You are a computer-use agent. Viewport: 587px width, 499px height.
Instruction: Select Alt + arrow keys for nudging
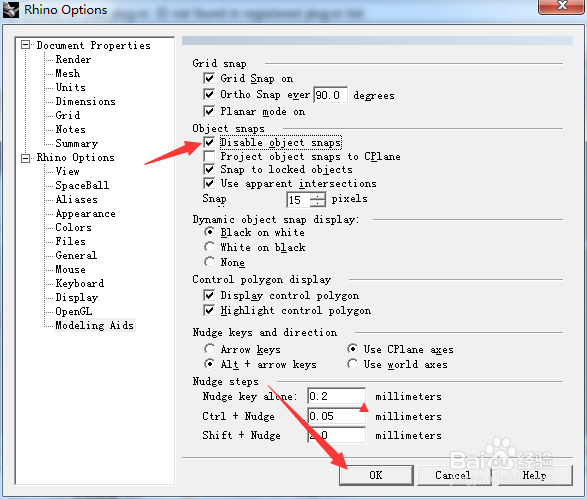pyautogui.click(x=210, y=364)
